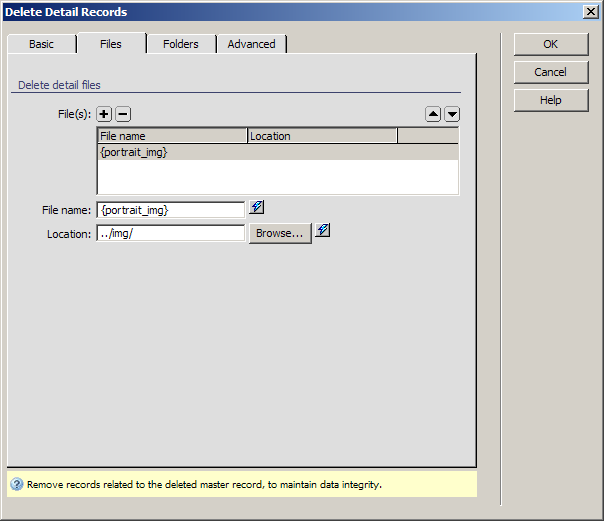604x521 pixels.
Task: Select the {portrait_img} row in file list
Action: tap(277, 152)
